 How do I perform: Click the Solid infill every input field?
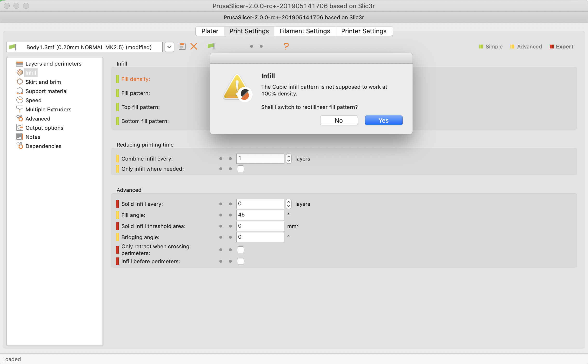(260, 204)
